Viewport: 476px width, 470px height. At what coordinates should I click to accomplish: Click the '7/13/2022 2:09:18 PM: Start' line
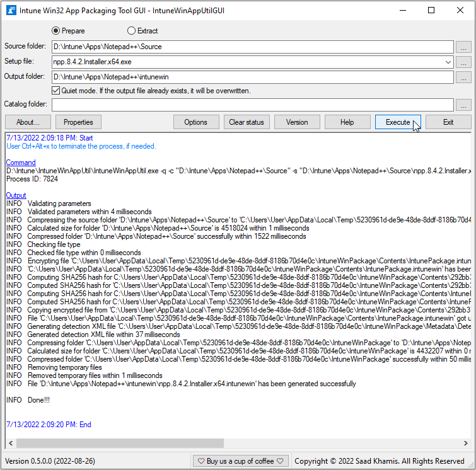(49, 138)
